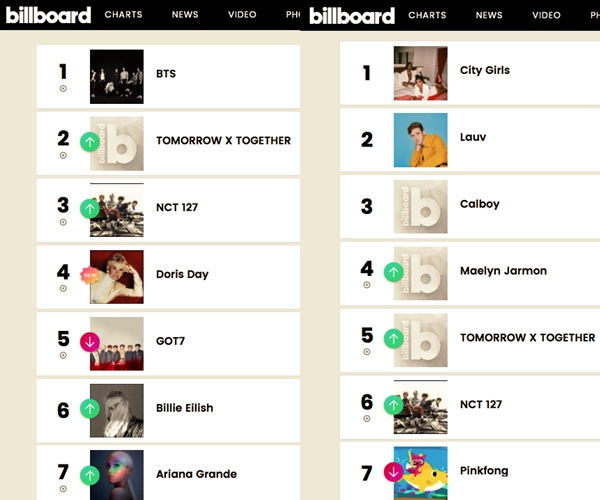Click the right Billboard logo
The image size is (600, 500).
coord(352,15)
